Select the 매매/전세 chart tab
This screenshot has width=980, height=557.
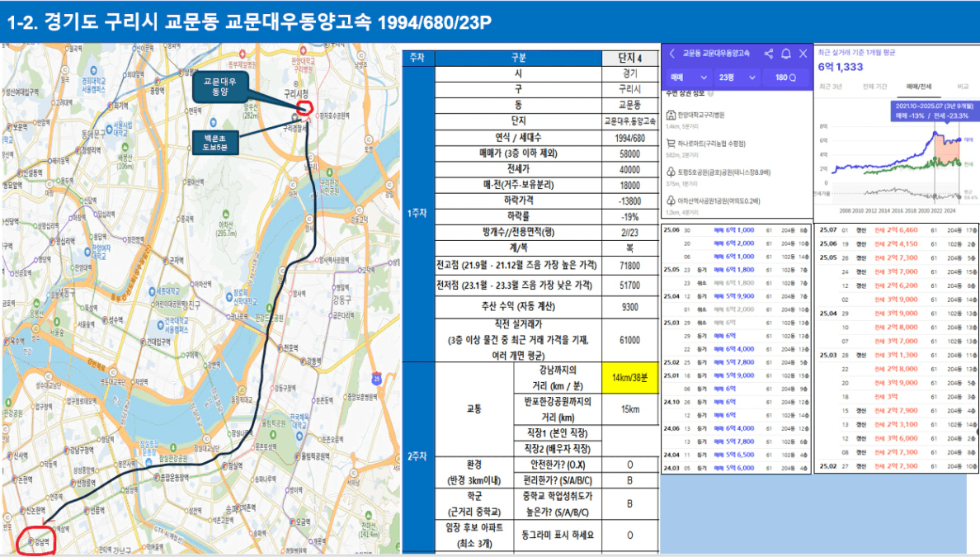pyautogui.click(x=919, y=87)
